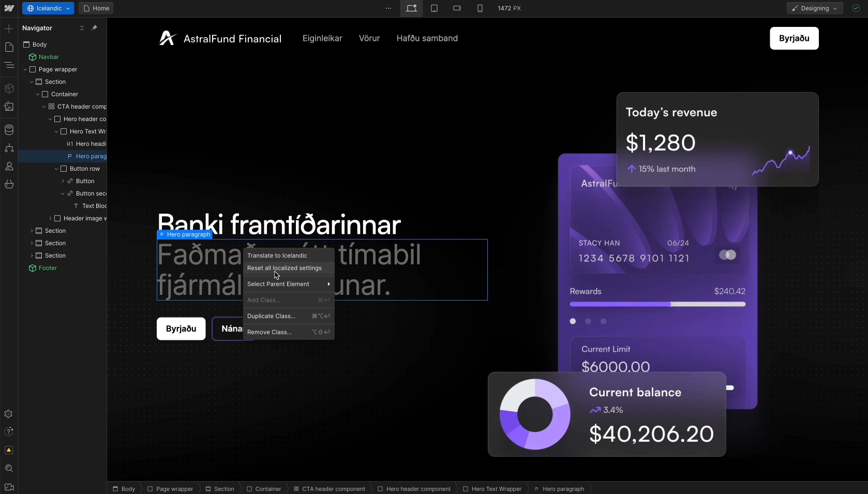Click the Banki framtíðarinnar heading
This screenshot has width=868, height=494.
[279, 225]
